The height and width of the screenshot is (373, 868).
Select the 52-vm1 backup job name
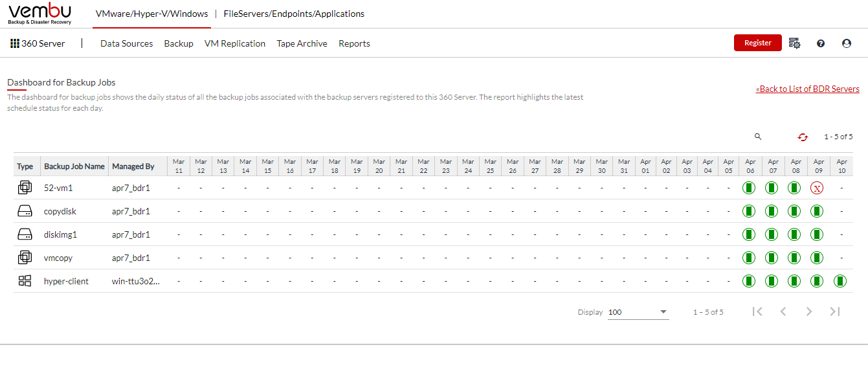click(58, 188)
